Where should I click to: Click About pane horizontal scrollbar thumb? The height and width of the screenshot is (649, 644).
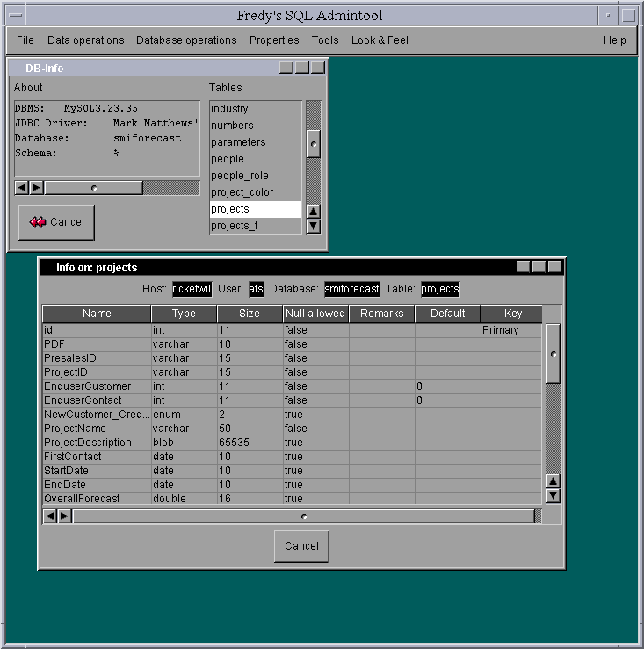coord(94,188)
